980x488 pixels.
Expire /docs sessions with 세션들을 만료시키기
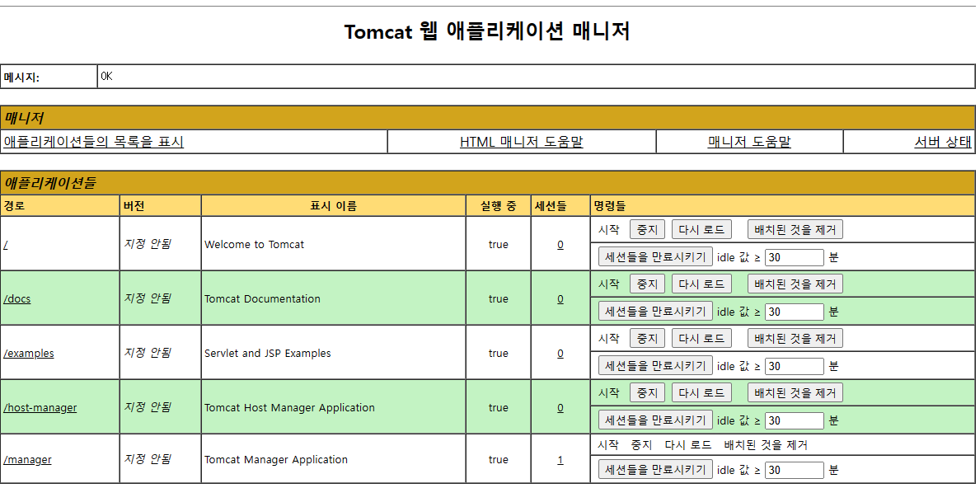[x=655, y=311]
